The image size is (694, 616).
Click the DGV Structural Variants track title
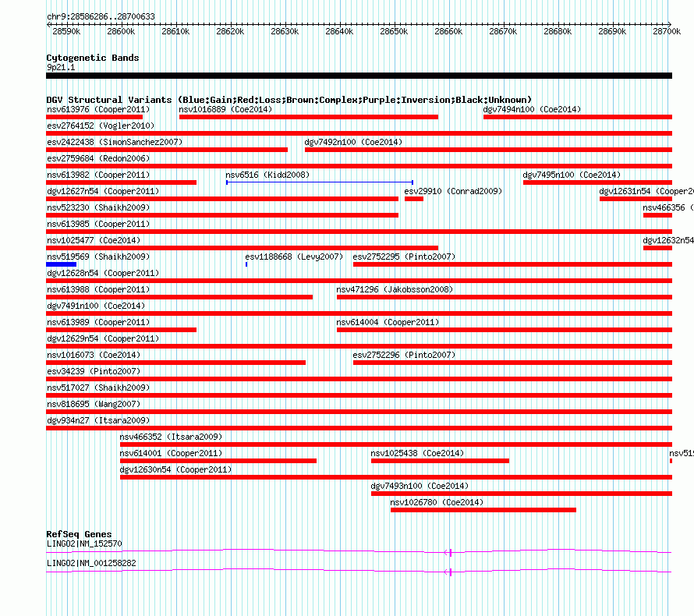289,100
